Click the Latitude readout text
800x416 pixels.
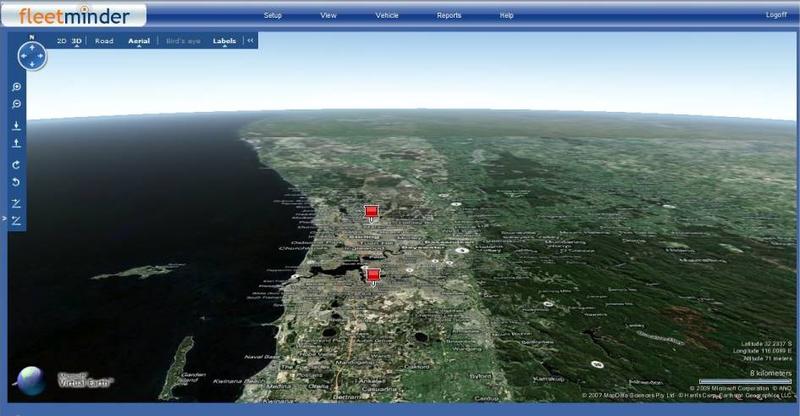click(x=766, y=344)
